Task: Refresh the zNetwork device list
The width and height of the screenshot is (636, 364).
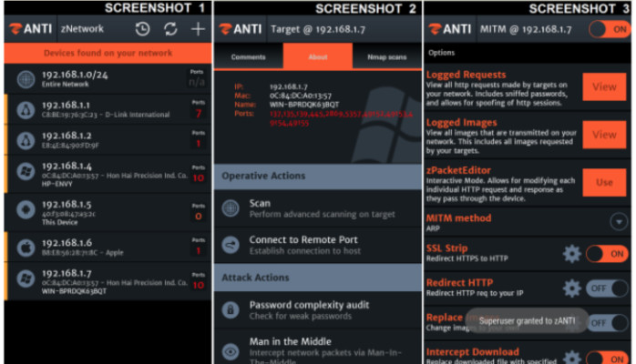Action: [170, 29]
